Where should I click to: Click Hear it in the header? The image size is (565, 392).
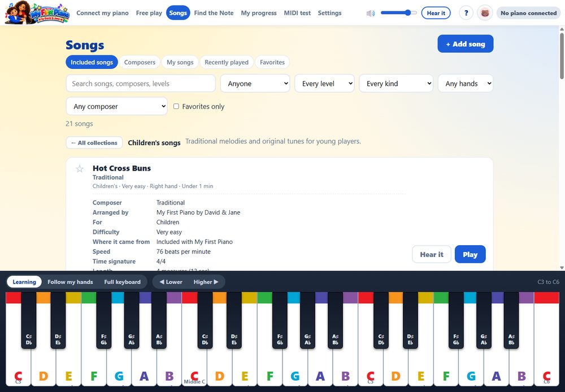pos(436,13)
